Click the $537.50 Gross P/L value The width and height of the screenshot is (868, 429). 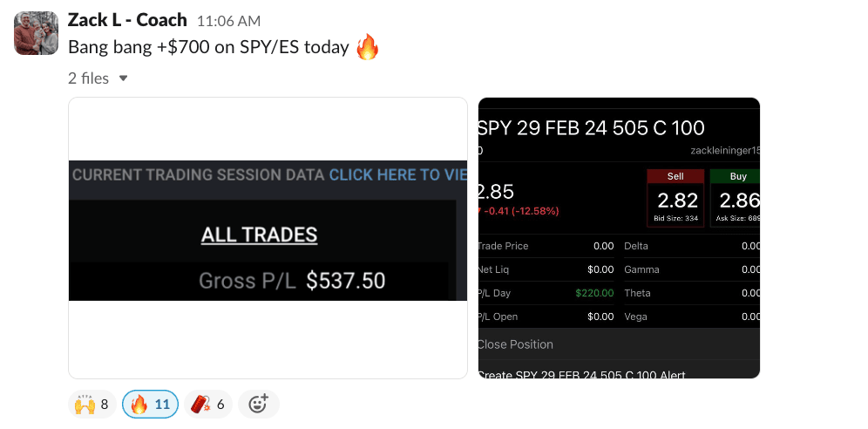345,281
